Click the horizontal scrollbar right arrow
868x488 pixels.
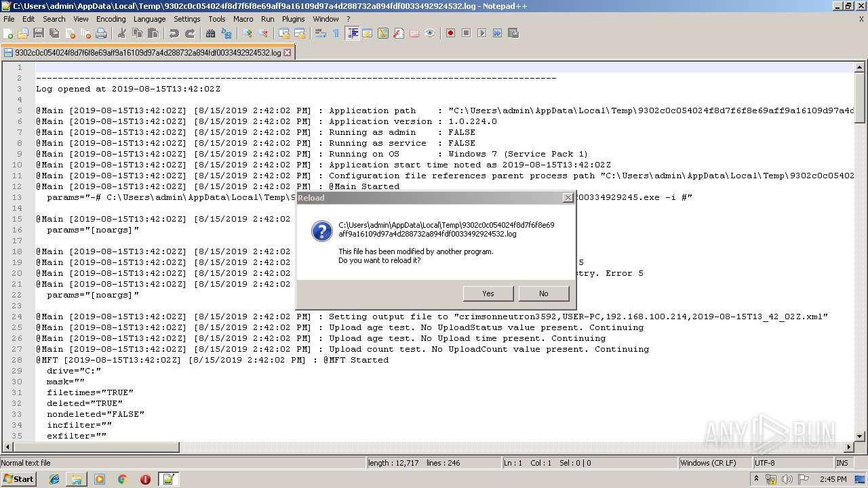pos(849,447)
